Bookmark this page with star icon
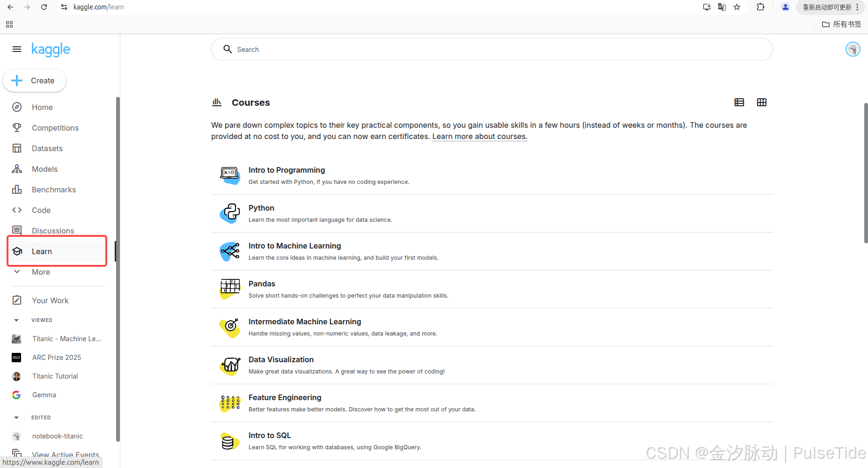This screenshot has height=468, width=868. 737,7
